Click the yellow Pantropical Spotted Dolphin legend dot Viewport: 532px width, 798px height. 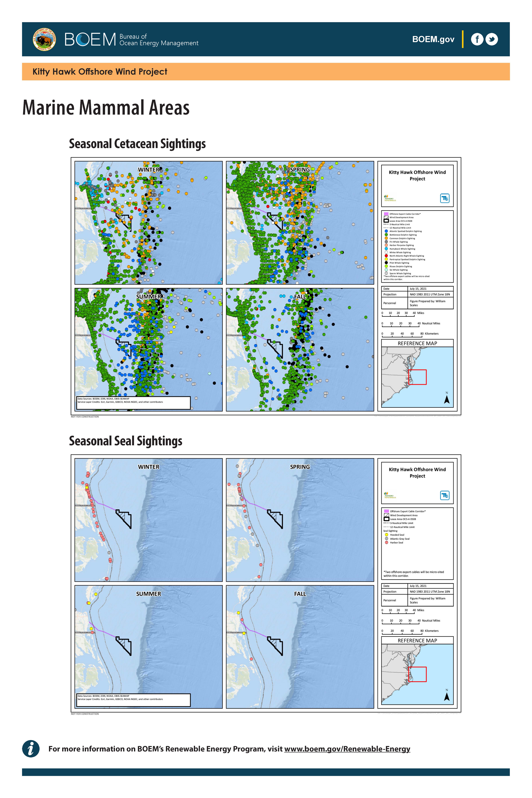(x=386, y=259)
